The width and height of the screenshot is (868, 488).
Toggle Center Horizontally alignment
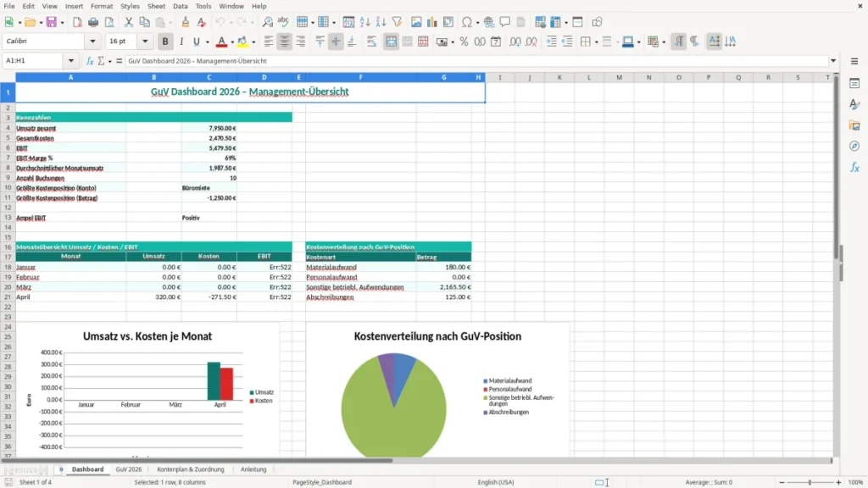(285, 42)
